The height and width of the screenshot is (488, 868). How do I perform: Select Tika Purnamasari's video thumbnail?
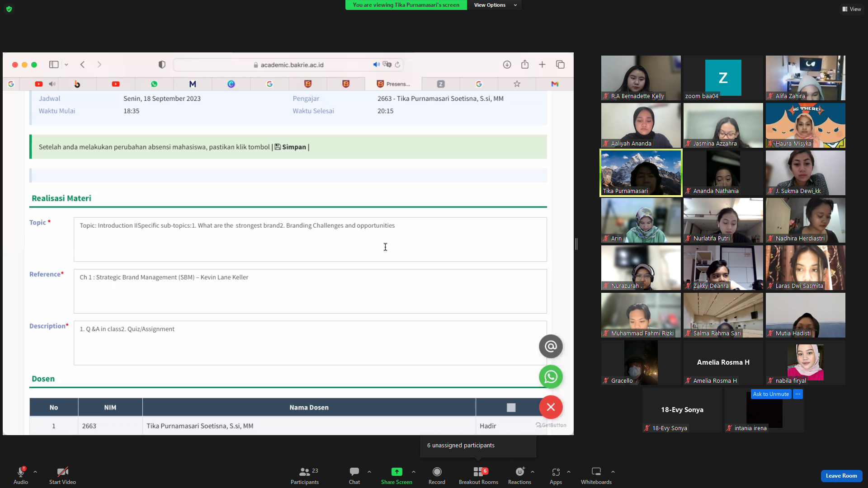[641, 173]
